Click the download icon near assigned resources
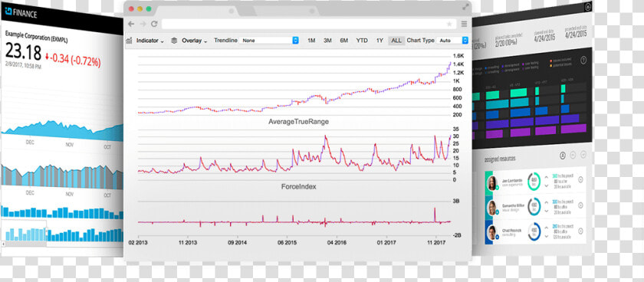The width and height of the screenshot is (644, 282). (x=563, y=155)
